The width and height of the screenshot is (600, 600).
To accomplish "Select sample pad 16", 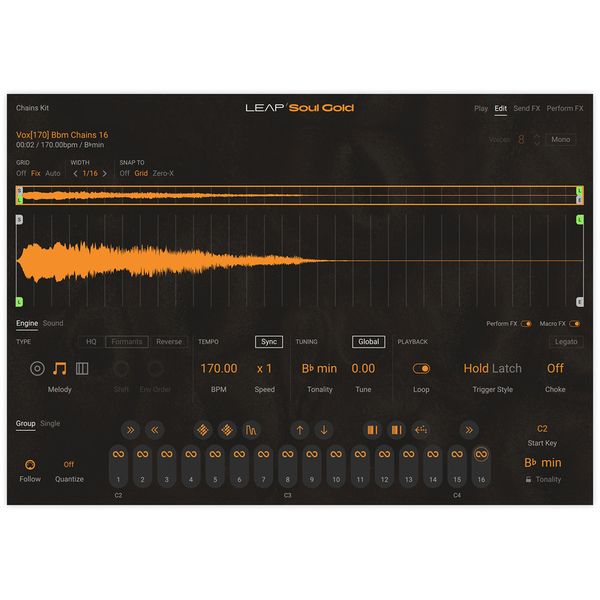I will click(x=481, y=467).
